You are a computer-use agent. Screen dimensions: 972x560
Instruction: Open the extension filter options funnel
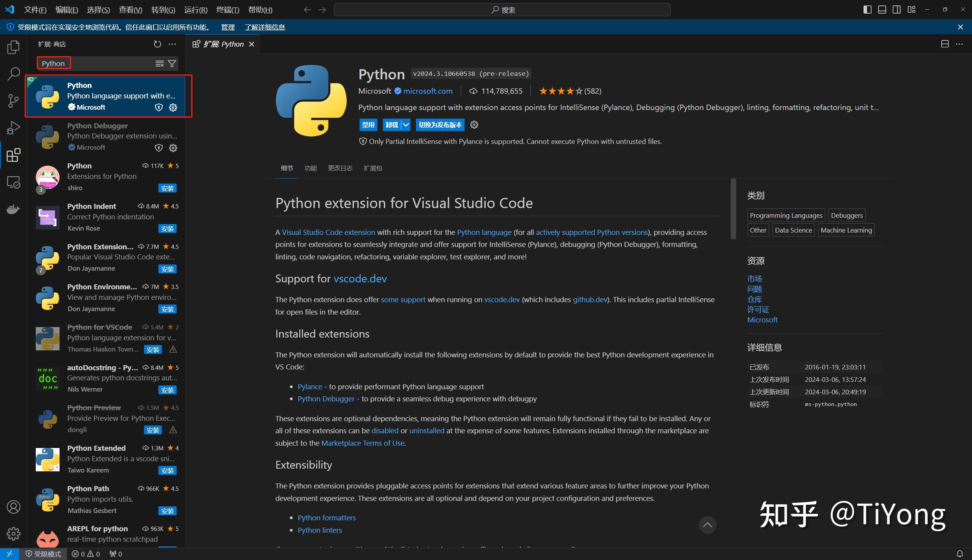click(172, 63)
